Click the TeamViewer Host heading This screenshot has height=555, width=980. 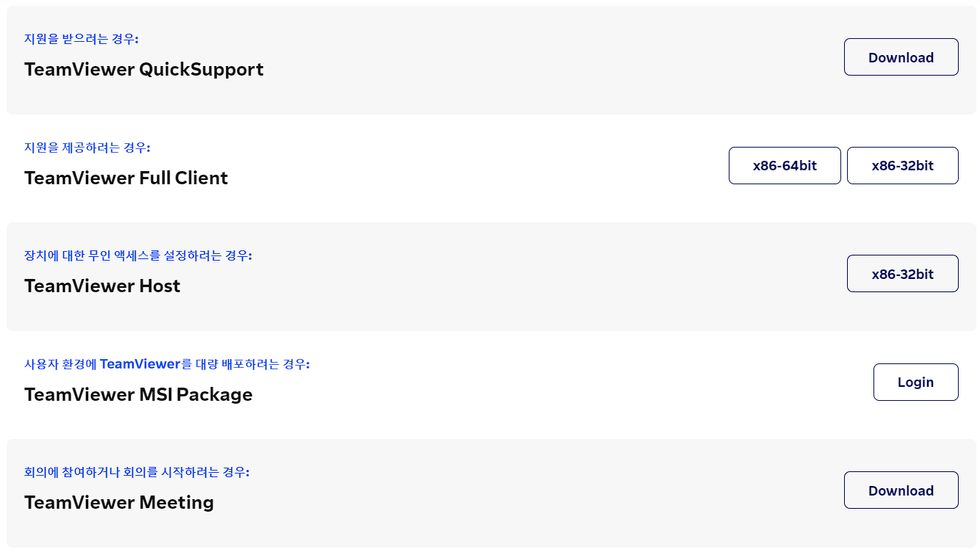click(102, 286)
